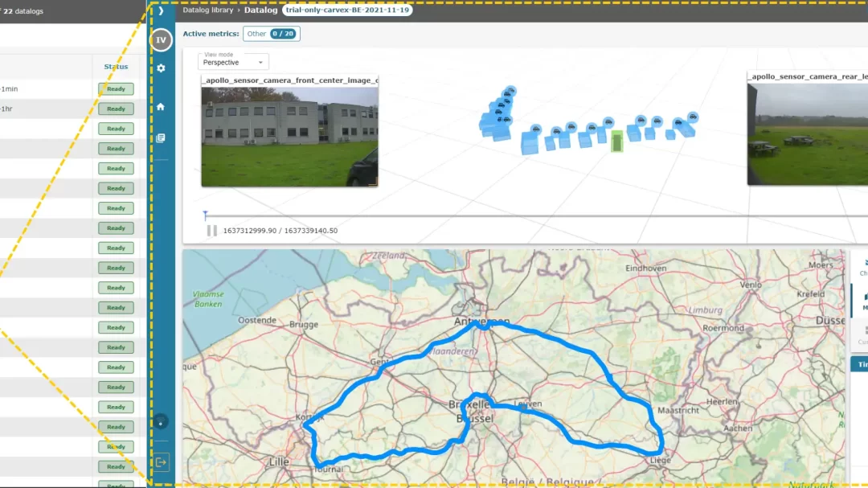The width and height of the screenshot is (868, 488).
Task: Open the IV user avatar profile
Action: tap(161, 39)
